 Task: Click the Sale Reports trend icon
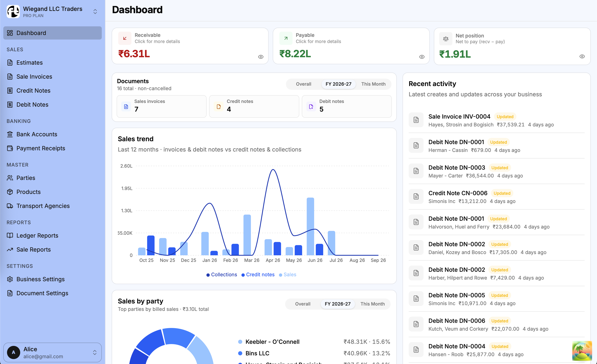(x=10, y=250)
